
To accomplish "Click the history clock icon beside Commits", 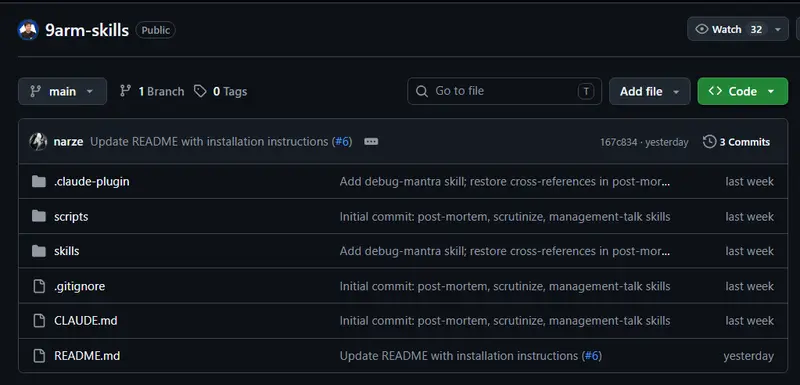I will 709,142.
